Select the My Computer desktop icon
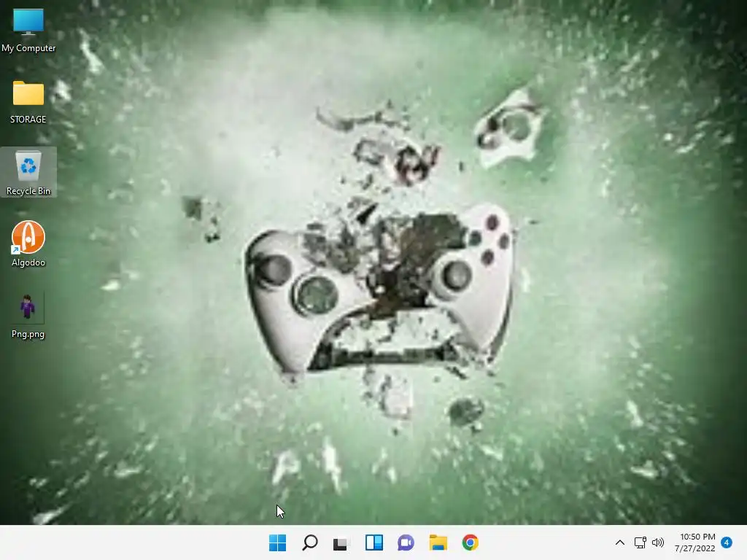This screenshot has width=747, height=560. 28,22
